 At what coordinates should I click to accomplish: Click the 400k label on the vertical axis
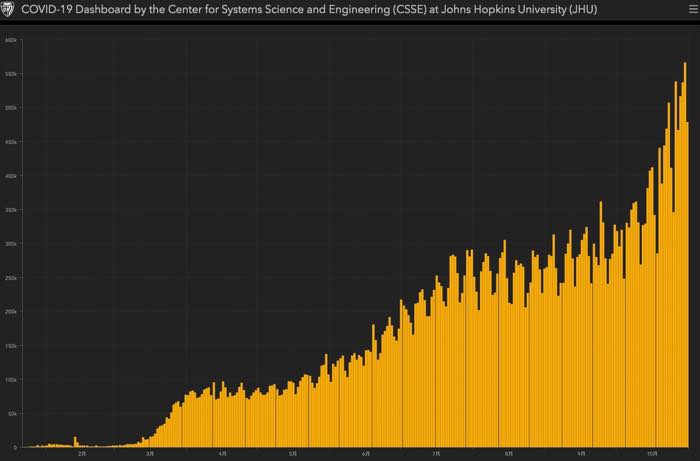coord(11,176)
